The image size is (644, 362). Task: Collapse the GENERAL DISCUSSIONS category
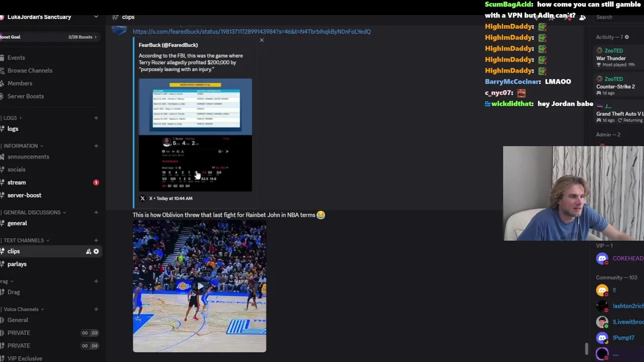34,212
